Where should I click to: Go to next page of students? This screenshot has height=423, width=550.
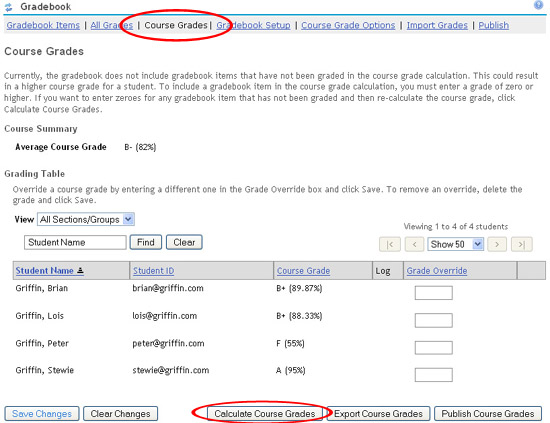click(497, 244)
